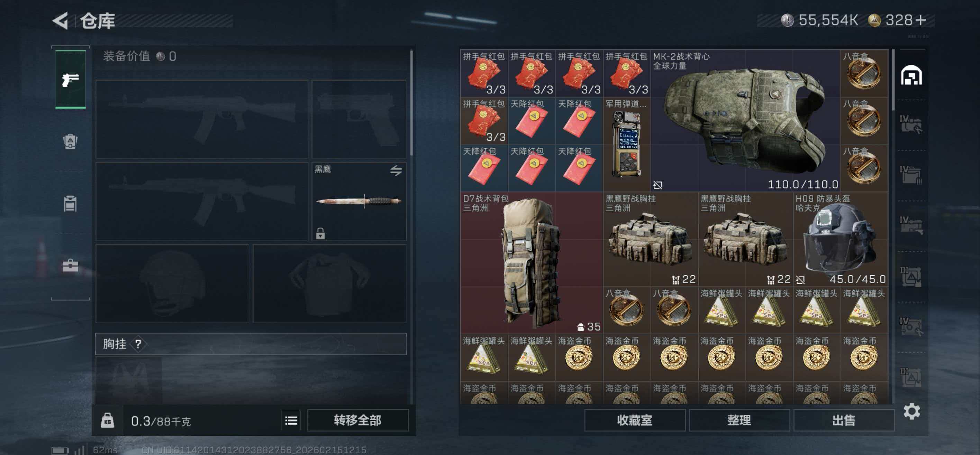Select the D7战术背包 backpack item

[x=531, y=263]
